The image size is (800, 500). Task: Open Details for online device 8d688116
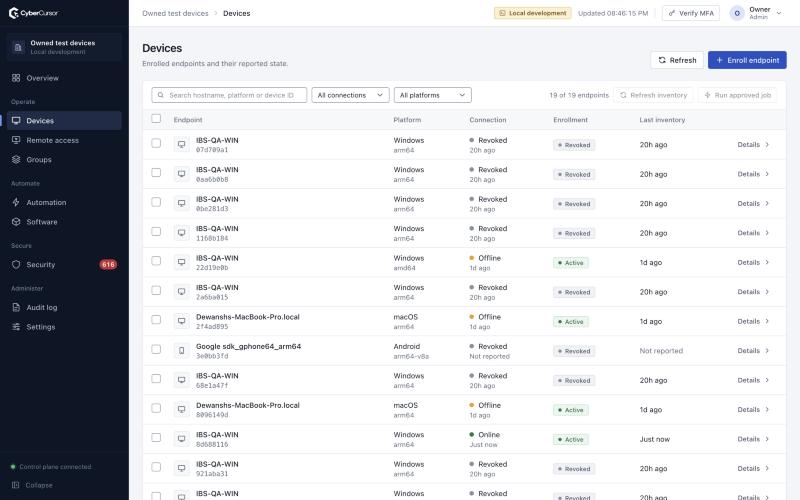(753, 439)
